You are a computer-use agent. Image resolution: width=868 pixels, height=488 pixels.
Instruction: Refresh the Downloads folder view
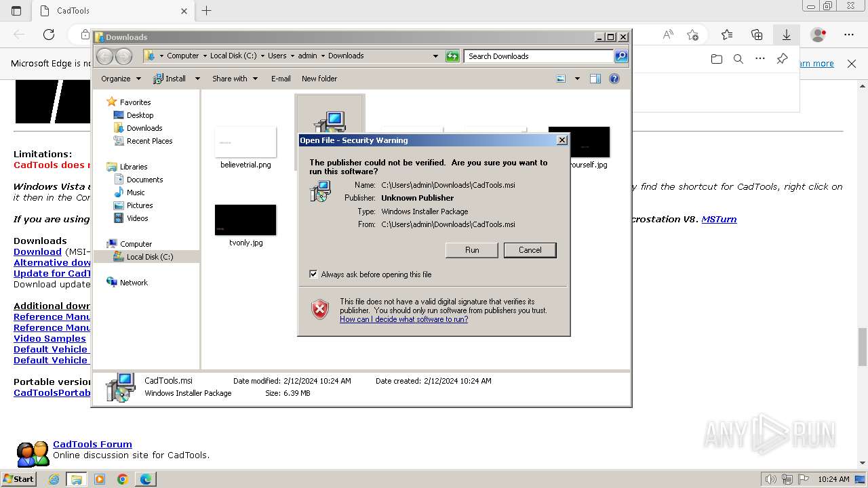coord(452,56)
